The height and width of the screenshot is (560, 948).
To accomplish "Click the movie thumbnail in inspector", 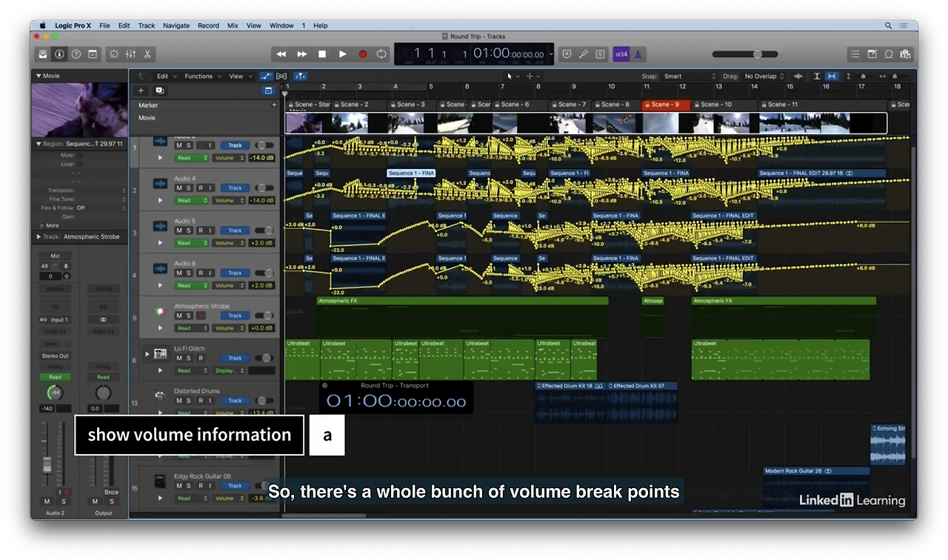I will pyautogui.click(x=79, y=110).
